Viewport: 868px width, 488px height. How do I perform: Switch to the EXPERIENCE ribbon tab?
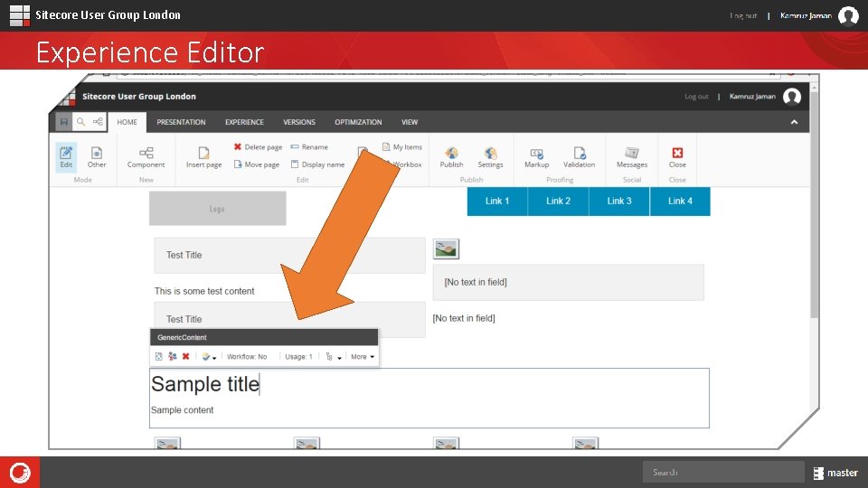244,122
